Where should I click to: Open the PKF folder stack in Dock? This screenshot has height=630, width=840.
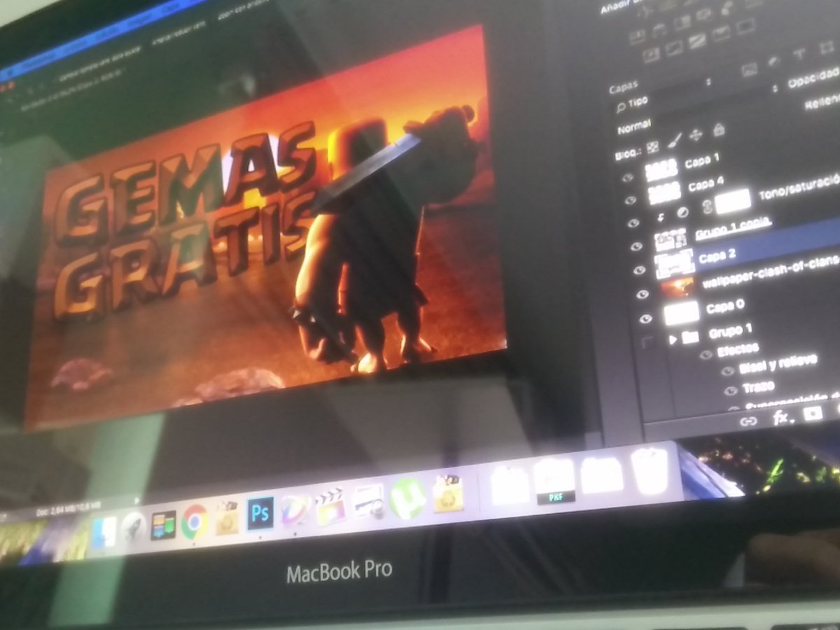pos(554,482)
